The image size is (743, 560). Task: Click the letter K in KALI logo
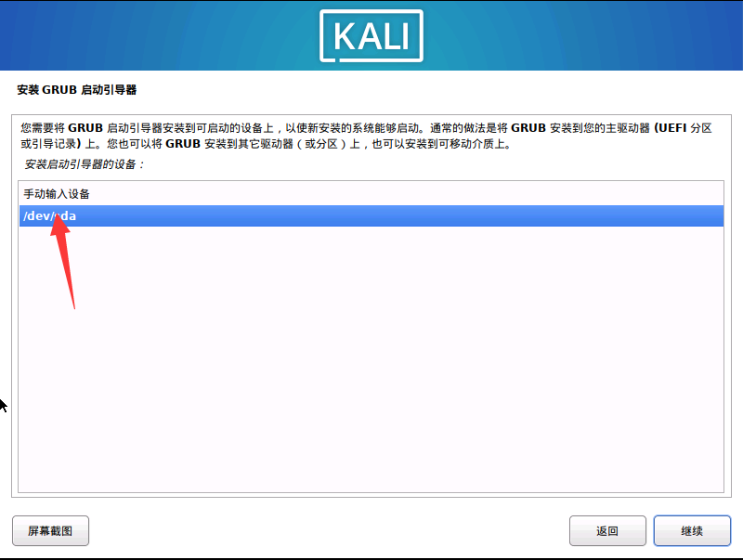coord(345,36)
